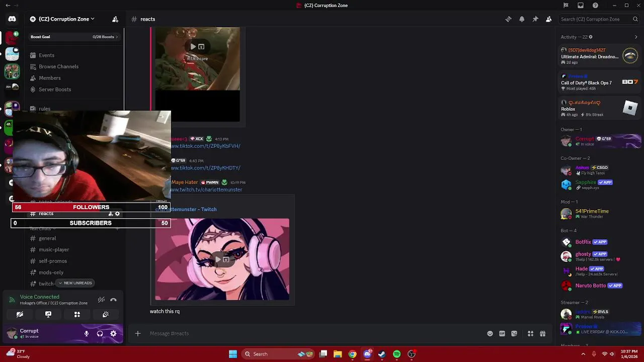Image resolution: width=644 pixels, height=362 pixels.
Task: Open the gift icon in message bar
Action: 543,333
